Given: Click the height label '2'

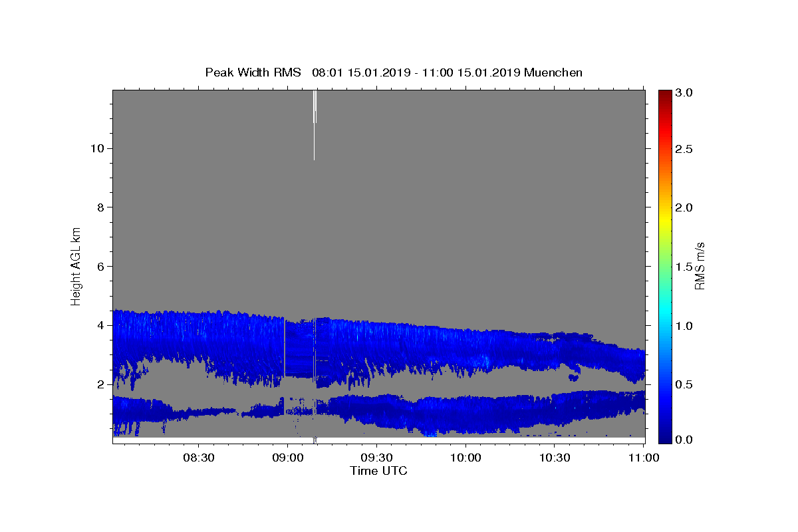Looking at the screenshot, I should point(100,384).
